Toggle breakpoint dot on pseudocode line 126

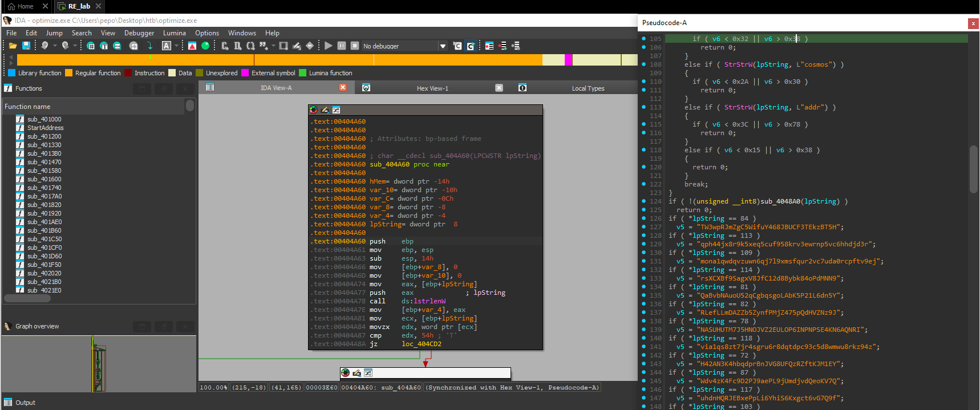(643, 218)
